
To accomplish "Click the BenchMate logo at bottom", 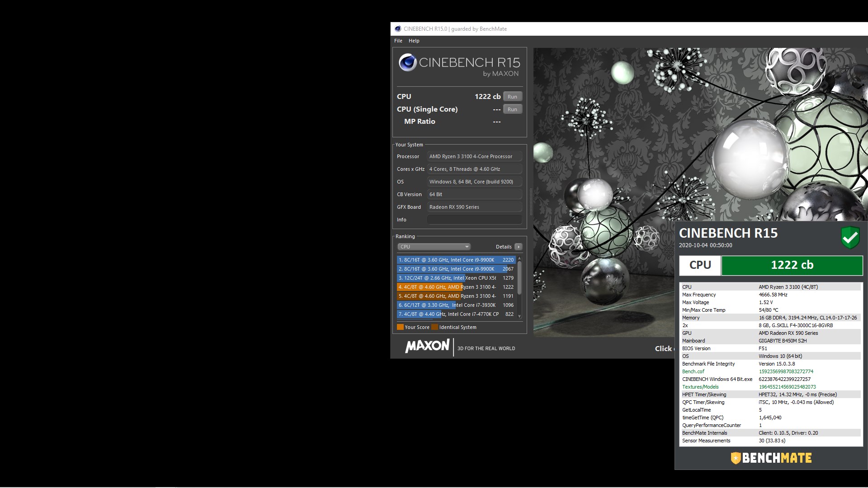I will (x=771, y=458).
